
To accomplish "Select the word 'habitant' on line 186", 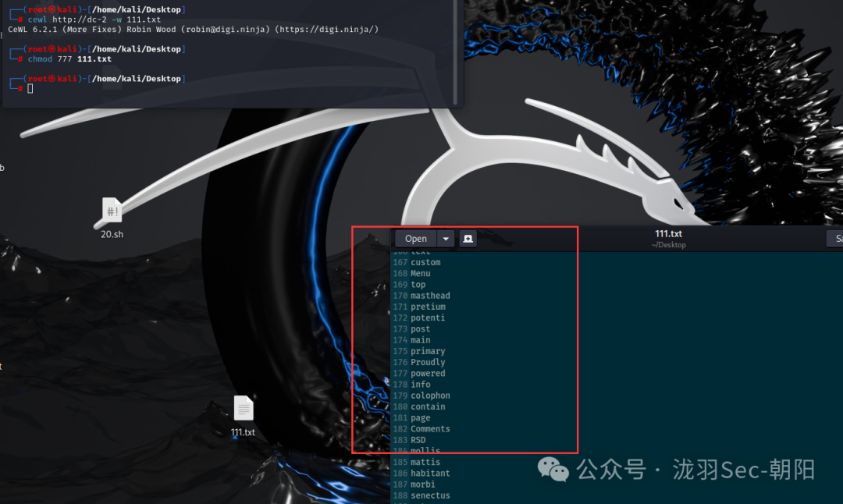I will coord(430,474).
